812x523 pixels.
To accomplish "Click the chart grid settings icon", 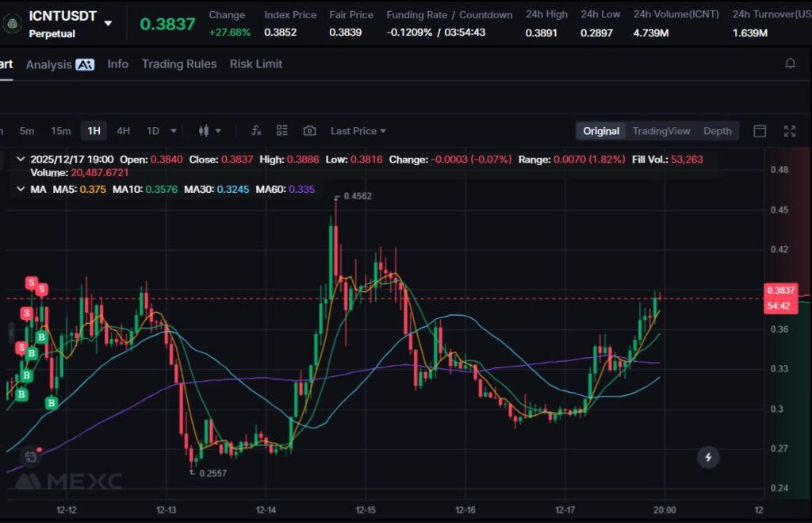I will click(282, 131).
